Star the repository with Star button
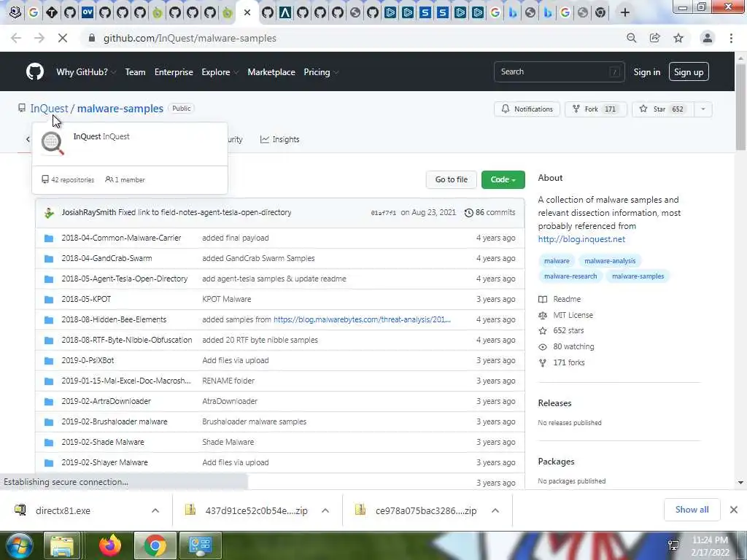 [662, 109]
